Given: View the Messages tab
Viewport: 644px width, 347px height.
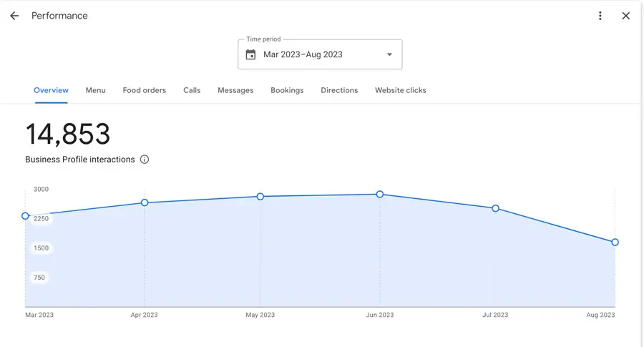Looking at the screenshot, I should [x=235, y=90].
